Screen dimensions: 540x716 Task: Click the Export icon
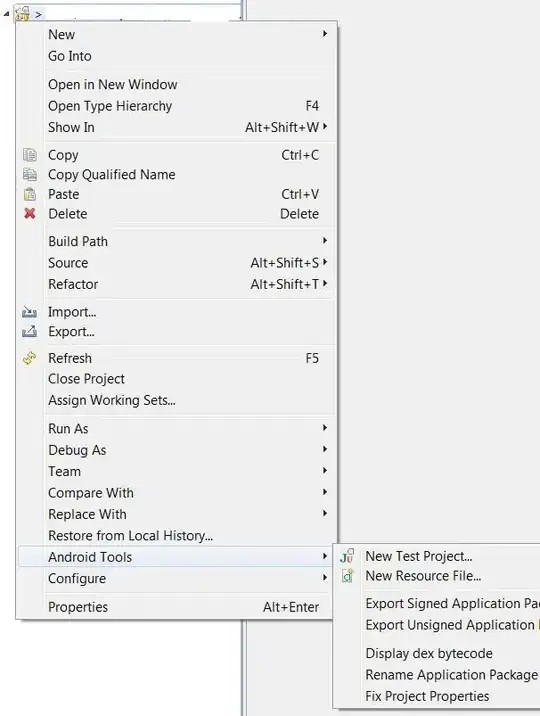(x=29, y=332)
